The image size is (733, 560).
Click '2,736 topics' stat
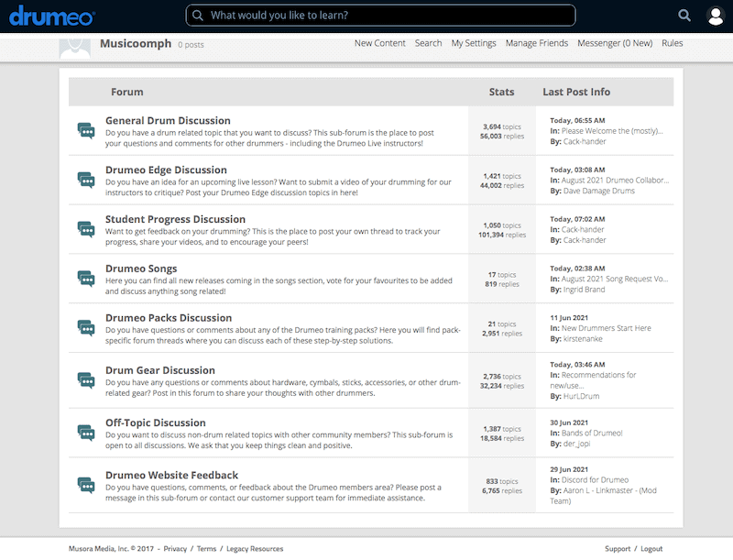pos(501,377)
